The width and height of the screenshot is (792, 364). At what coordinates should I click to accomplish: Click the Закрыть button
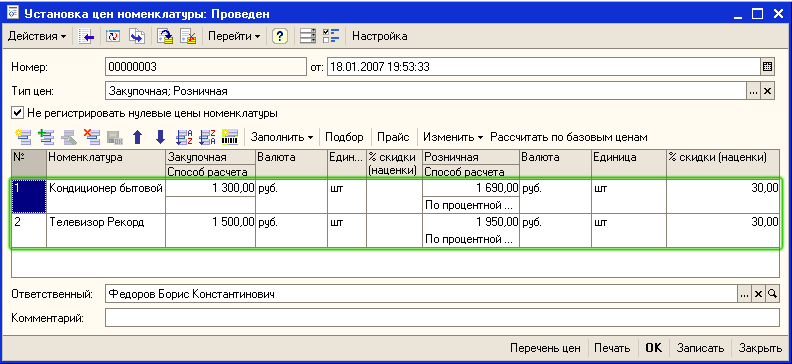click(x=760, y=348)
